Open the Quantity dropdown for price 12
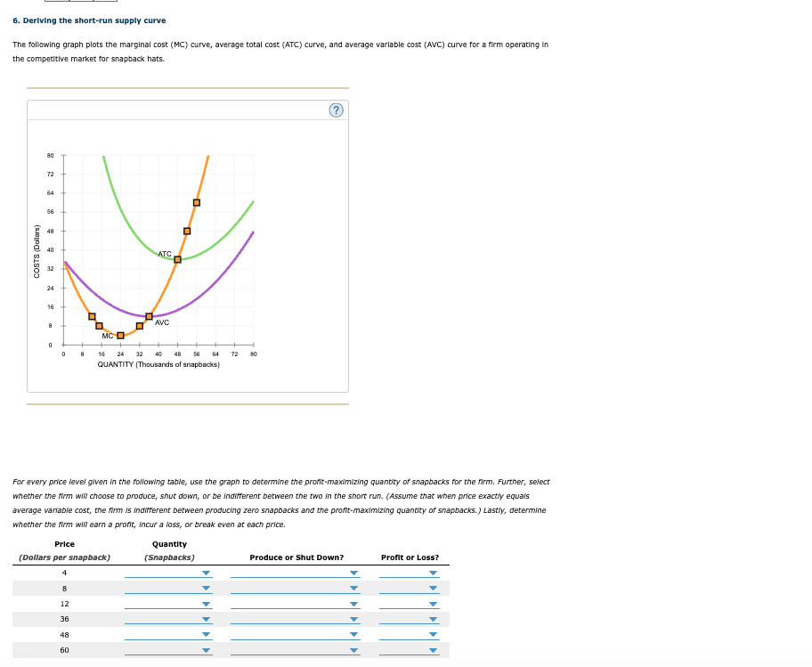812x667 pixels. pyautogui.click(x=206, y=604)
